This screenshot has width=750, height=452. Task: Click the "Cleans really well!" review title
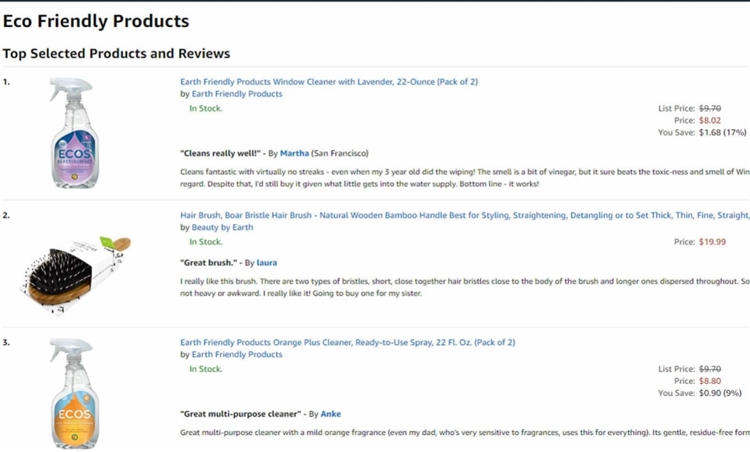(220, 153)
